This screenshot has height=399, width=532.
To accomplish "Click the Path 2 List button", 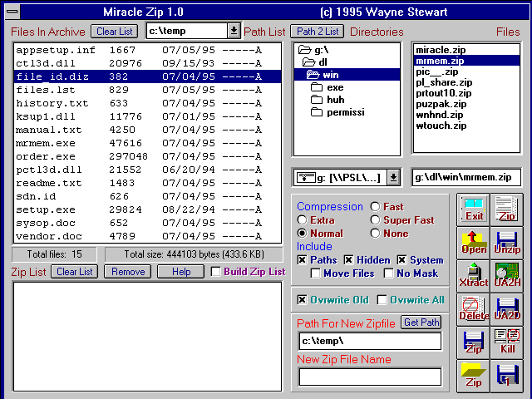I will point(316,32).
